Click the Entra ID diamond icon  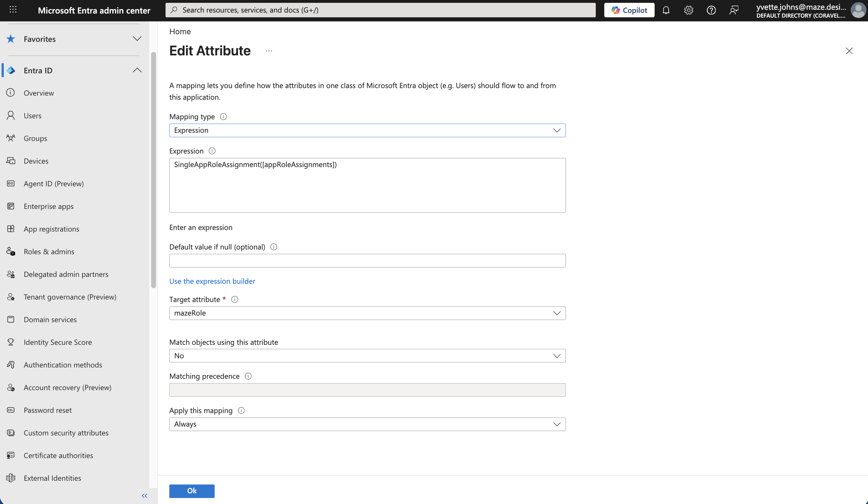pos(11,70)
